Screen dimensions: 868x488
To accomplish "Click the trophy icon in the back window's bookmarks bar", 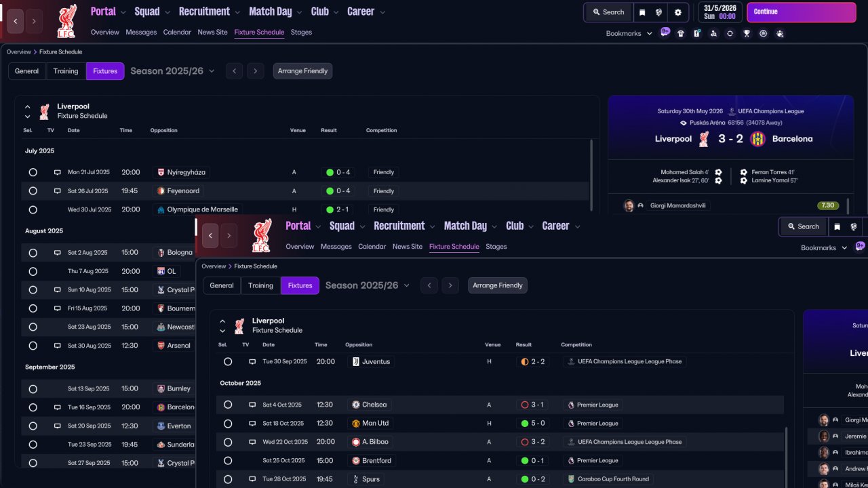I will click(x=747, y=33).
